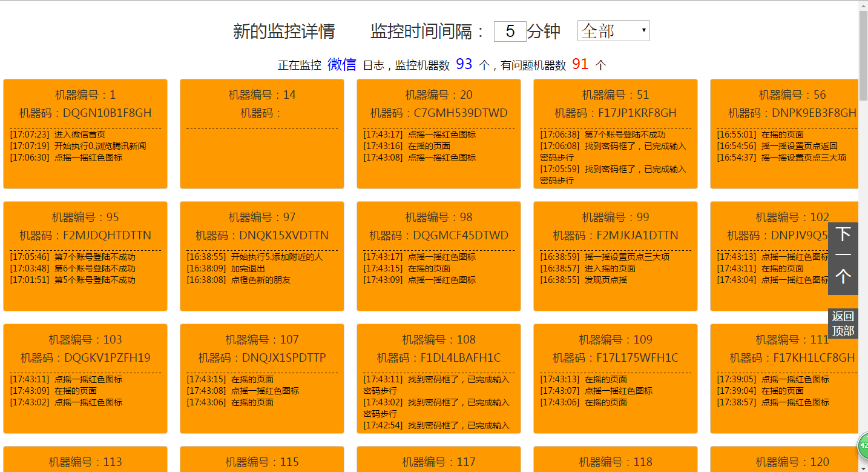
Task: Click log entry 加完退出
Action: tap(248, 268)
